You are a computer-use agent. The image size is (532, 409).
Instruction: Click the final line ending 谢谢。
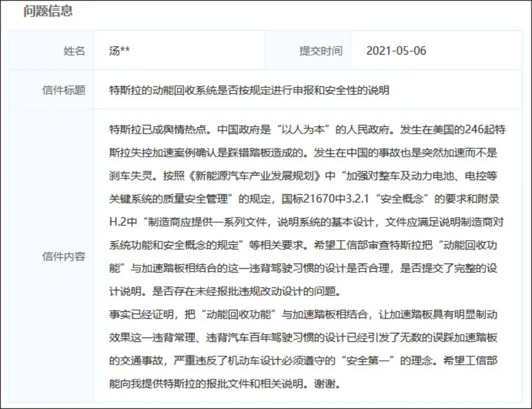[225, 384]
